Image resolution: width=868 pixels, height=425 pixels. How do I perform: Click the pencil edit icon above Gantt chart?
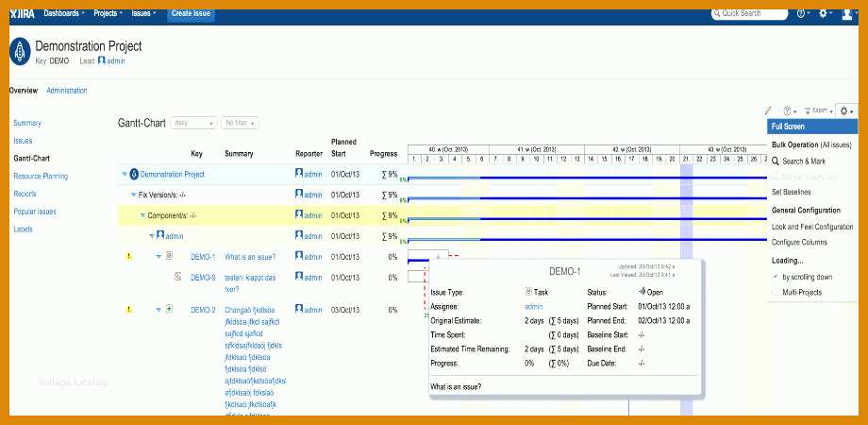tap(768, 110)
